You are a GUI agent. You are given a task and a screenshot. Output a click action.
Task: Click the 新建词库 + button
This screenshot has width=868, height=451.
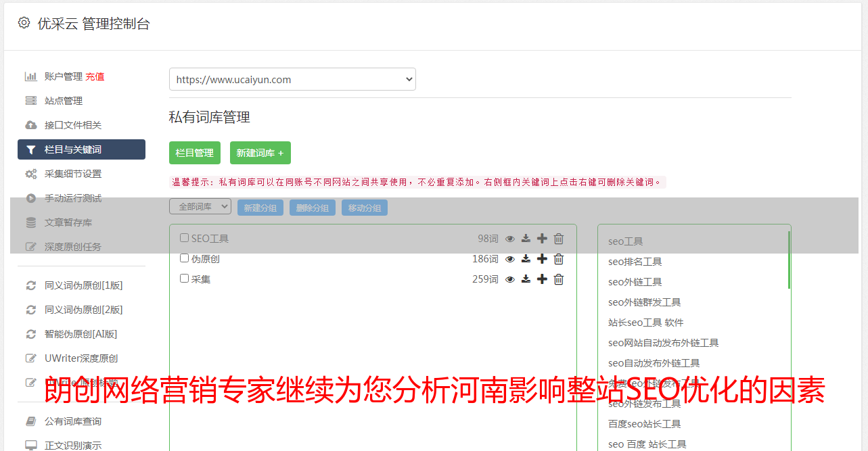(x=260, y=153)
